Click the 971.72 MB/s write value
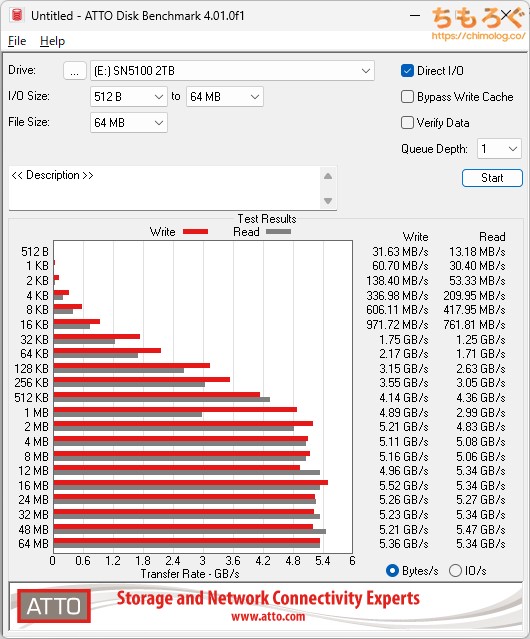The image size is (530, 639). click(397, 324)
